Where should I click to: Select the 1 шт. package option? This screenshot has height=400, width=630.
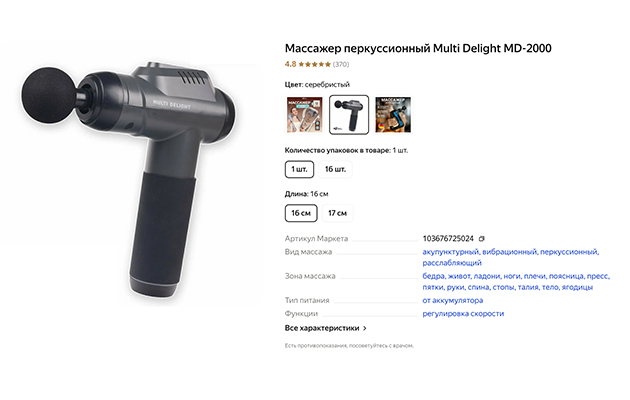pos(299,169)
